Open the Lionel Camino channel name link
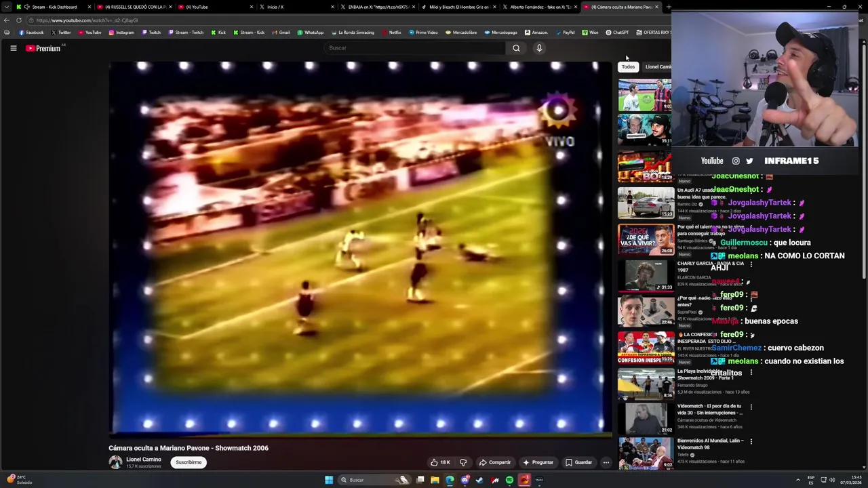 click(144, 459)
